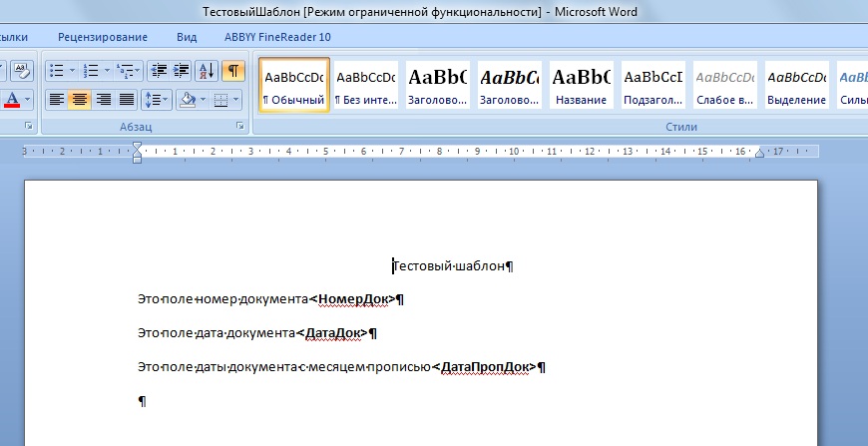Apply the Обычный style

(x=294, y=85)
